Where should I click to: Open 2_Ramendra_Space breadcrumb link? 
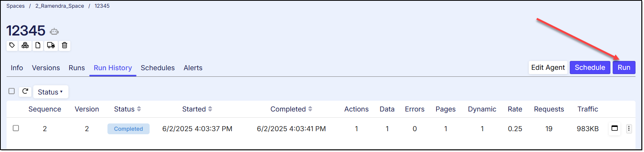[60, 6]
